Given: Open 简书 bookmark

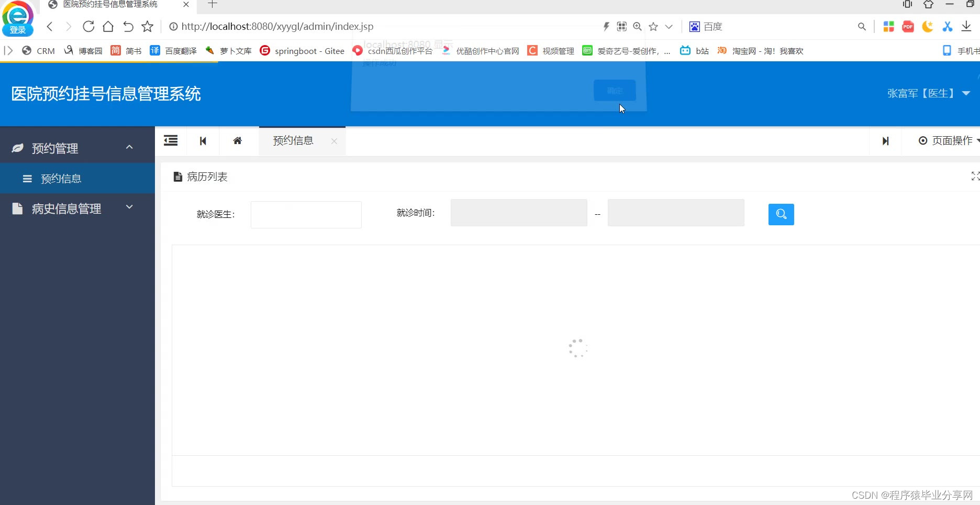Looking at the screenshot, I should (x=126, y=51).
